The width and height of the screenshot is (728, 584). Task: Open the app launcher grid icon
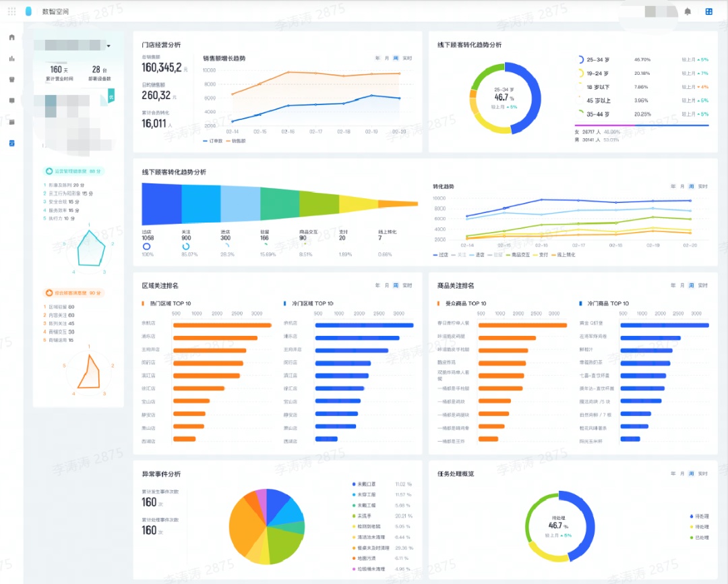tap(11, 11)
